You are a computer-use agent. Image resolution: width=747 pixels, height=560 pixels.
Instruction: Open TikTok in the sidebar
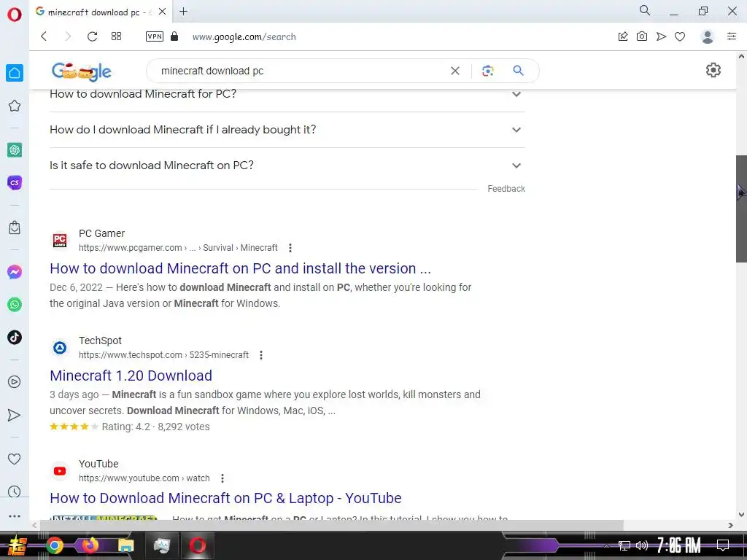(x=15, y=338)
